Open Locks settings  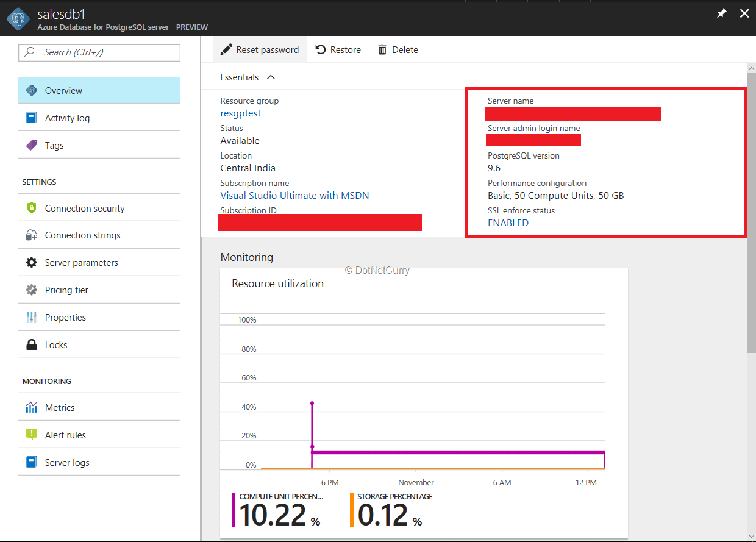pos(99,344)
